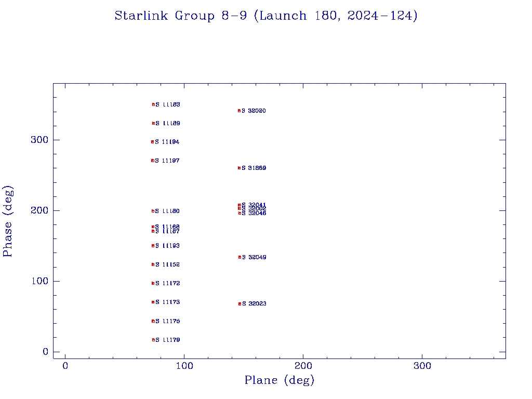Screen dimensions: 532x399
Task: Click the satellite label 'S 32023'
Action: tap(254, 303)
